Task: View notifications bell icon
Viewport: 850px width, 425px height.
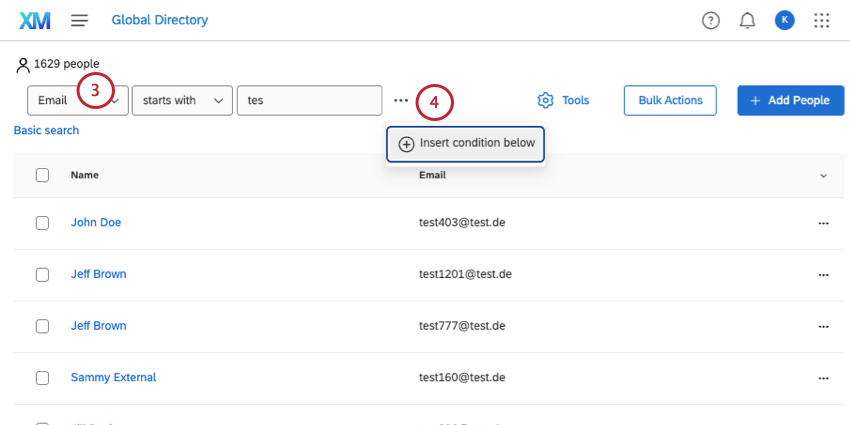Action: pos(747,20)
